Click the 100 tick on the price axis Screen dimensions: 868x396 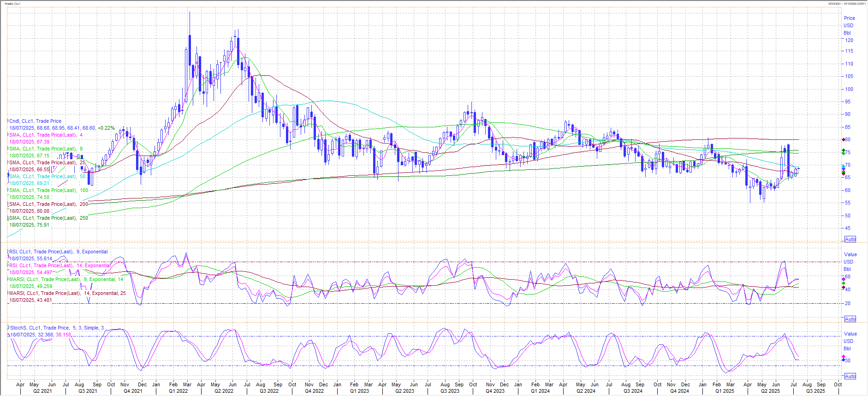849,89
